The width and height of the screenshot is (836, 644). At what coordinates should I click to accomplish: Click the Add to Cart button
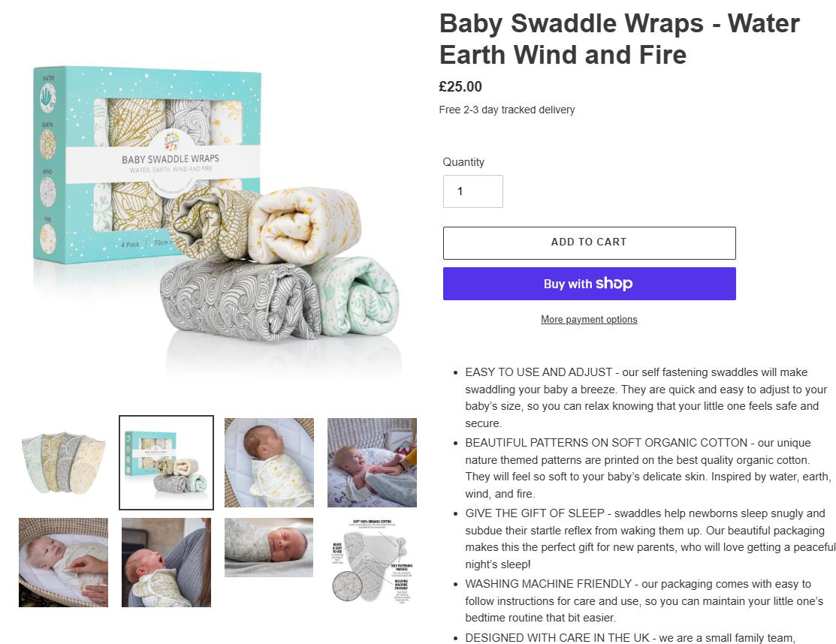tap(589, 243)
